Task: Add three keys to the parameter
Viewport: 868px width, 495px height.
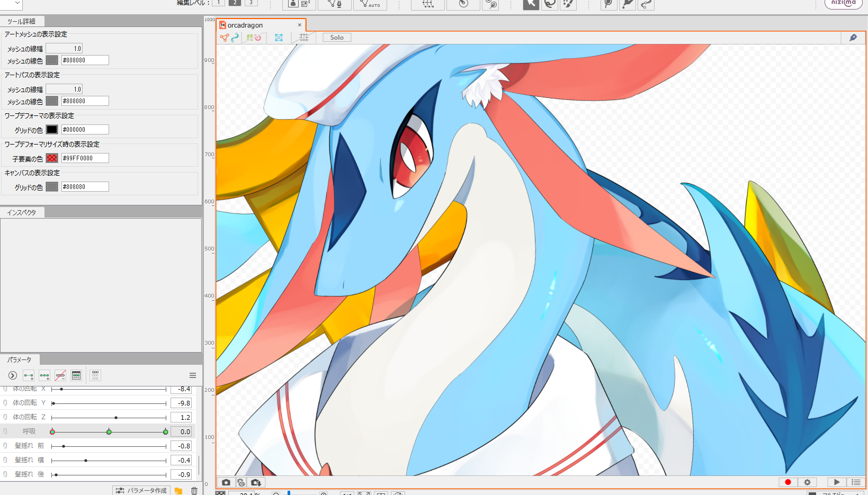Action: (44, 375)
